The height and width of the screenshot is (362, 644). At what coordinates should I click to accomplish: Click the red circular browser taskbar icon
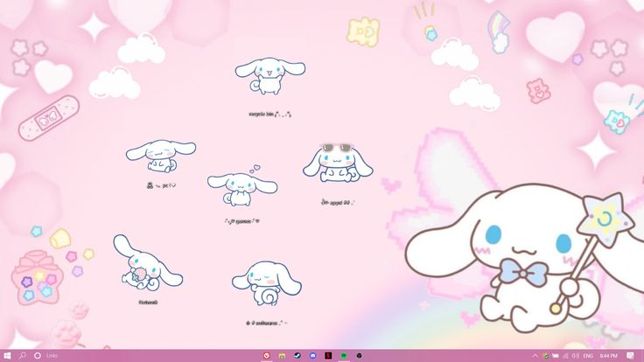266,356
